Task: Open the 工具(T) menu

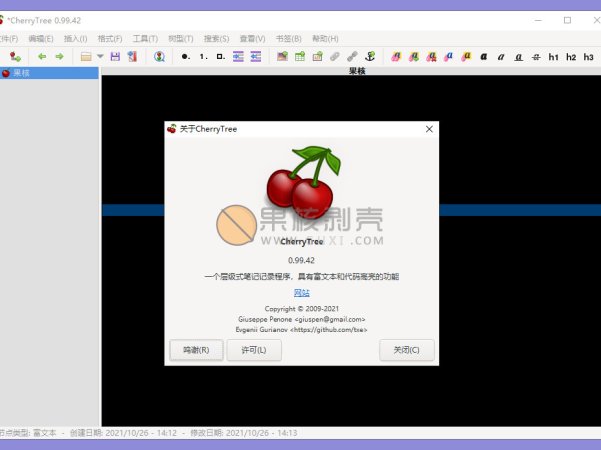Action: coord(145,39)
